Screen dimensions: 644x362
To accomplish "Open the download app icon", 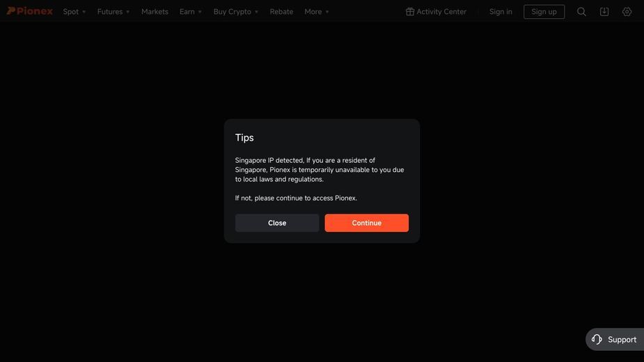I will pyautogui.click(x=604, y=12).
